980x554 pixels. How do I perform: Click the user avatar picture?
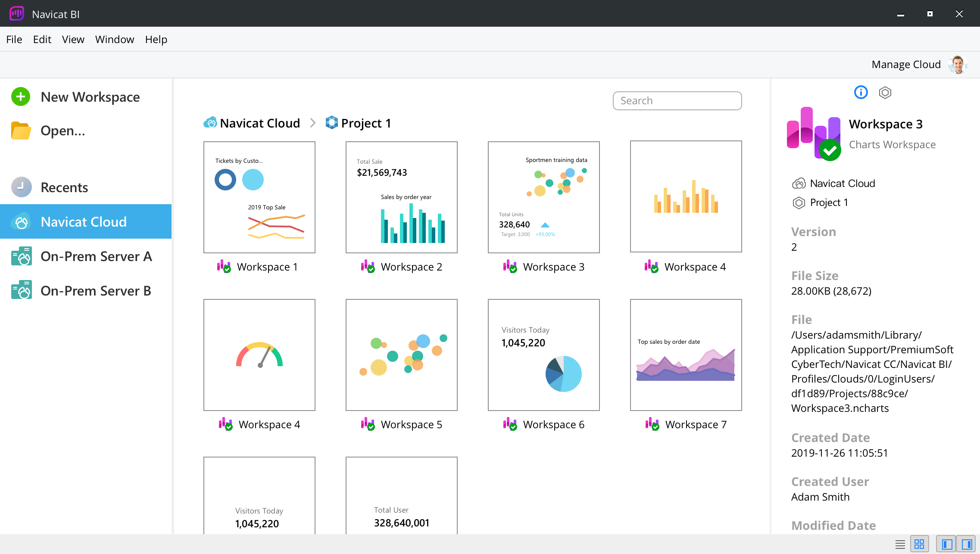pos(958,65)
